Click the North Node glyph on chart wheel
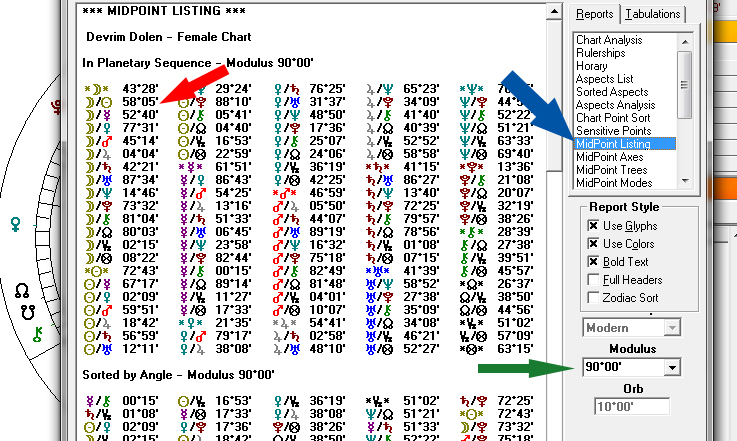Image resolution: width=737 pixels, height=441 pixels. tap(22, 291)
